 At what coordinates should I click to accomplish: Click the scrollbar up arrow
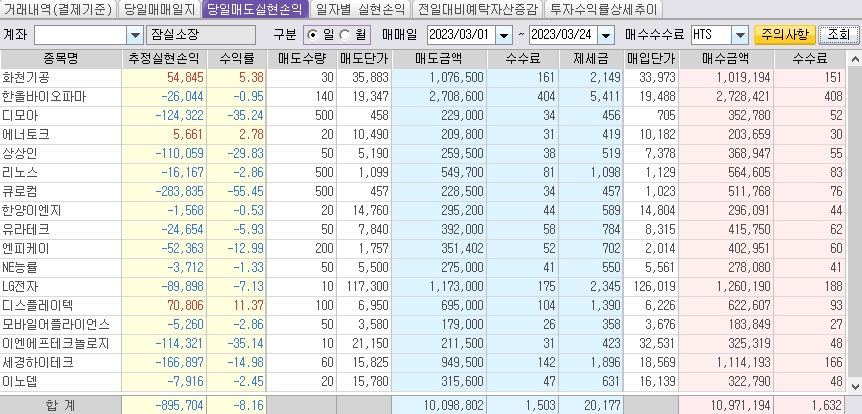click(853, 58)
